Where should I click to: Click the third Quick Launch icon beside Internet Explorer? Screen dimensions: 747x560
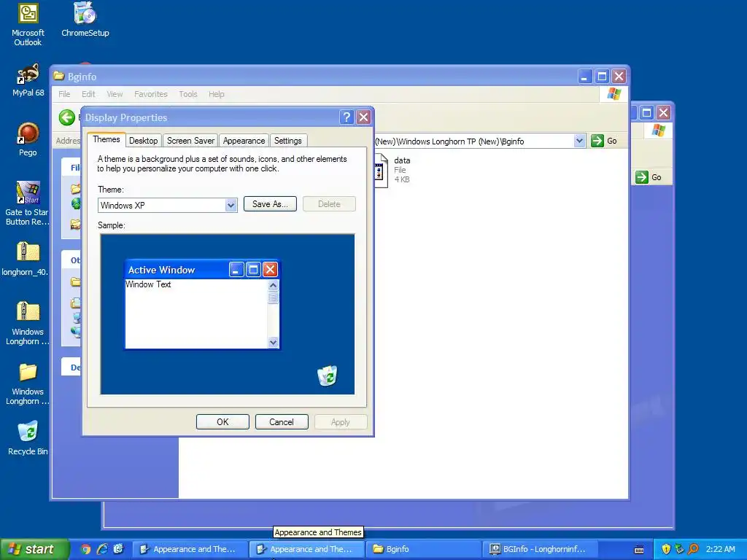click(118, 549)
